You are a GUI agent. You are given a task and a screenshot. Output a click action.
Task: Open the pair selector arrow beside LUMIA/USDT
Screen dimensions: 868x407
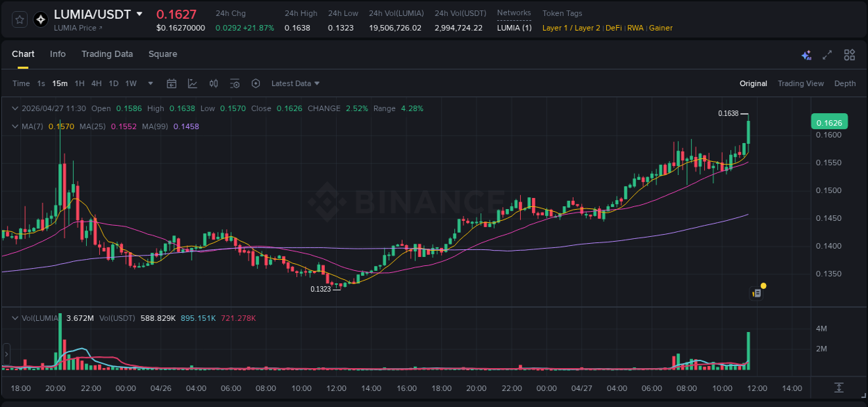pos(140,14)
